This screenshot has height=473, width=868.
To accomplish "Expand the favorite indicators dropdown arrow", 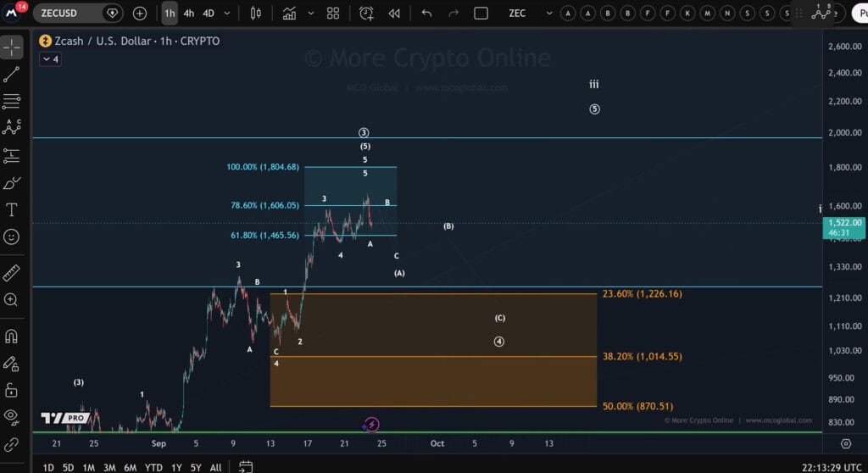I will [310, 14].
